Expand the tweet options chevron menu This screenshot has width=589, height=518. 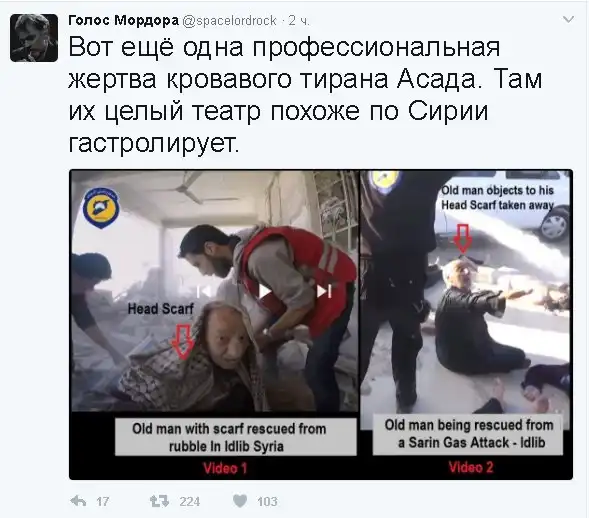pyautogui.click(x=568, y=19)
